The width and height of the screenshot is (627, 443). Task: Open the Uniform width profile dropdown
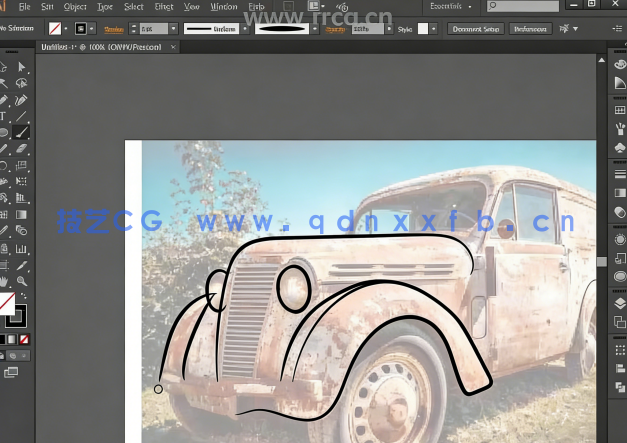pos(245,29)
